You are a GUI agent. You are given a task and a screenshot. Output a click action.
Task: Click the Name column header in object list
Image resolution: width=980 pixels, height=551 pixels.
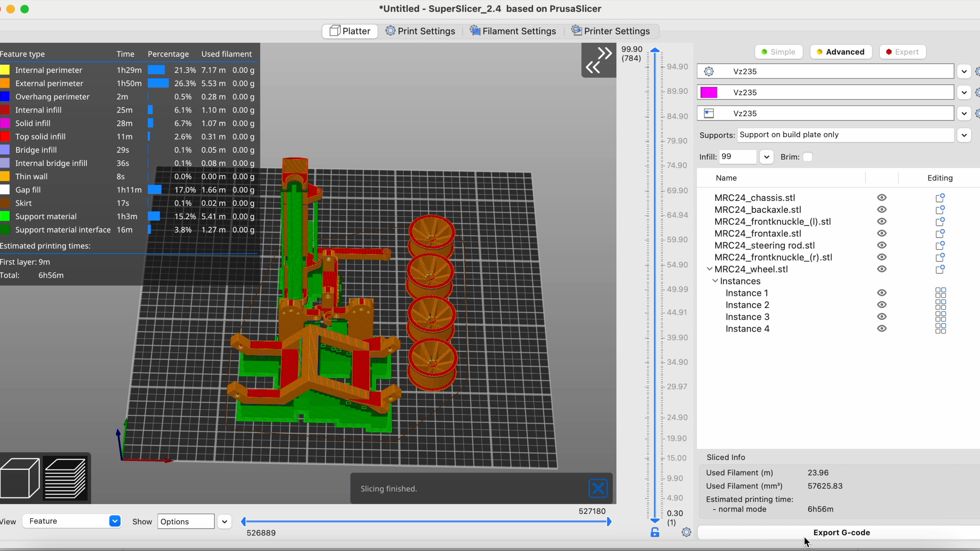(x=726, y=178)
